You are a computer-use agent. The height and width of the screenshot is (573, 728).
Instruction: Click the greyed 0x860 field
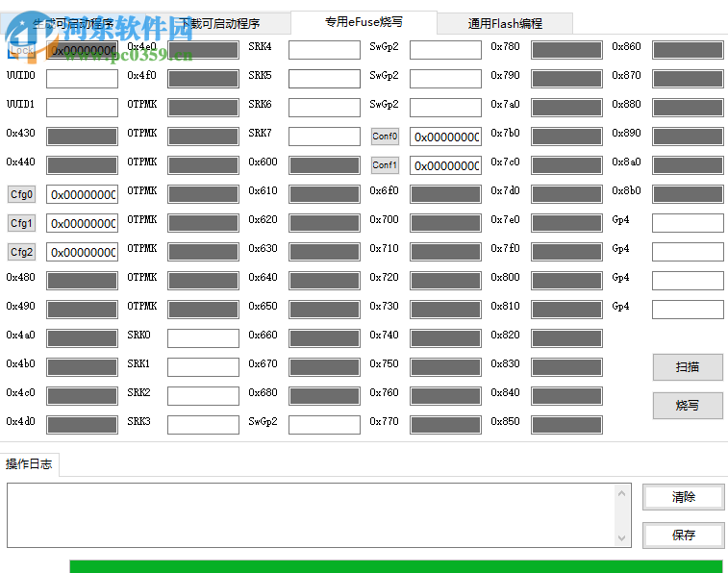pos(688,50)
